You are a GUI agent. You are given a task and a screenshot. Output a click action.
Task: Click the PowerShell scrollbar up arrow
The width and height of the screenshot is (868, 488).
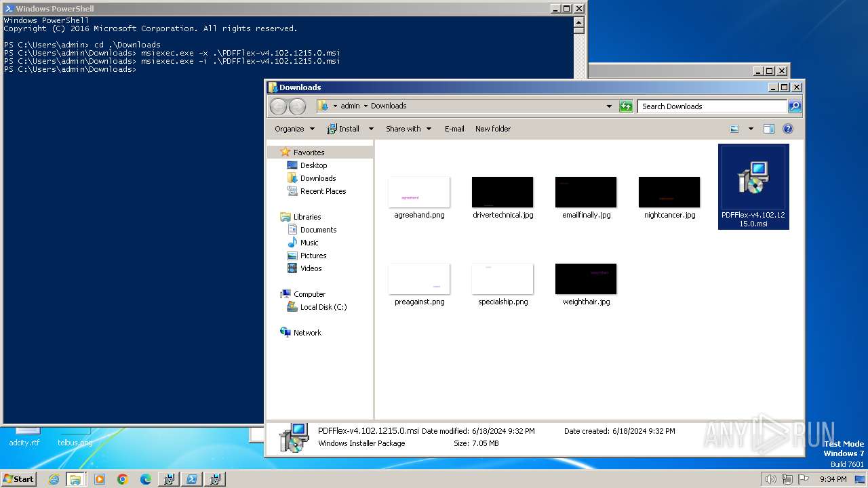click(578, 21)
